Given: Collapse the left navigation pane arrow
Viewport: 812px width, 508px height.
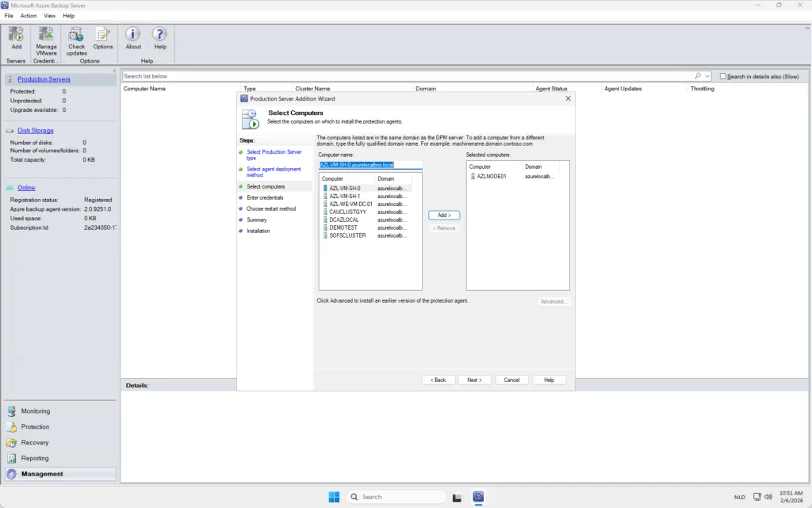Looking at the screenshot, I should point(114,71).
